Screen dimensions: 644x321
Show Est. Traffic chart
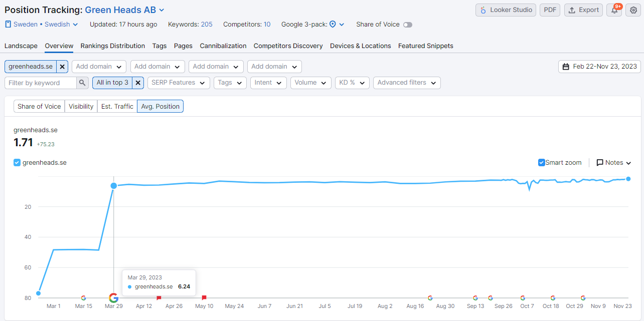(117, 106)
